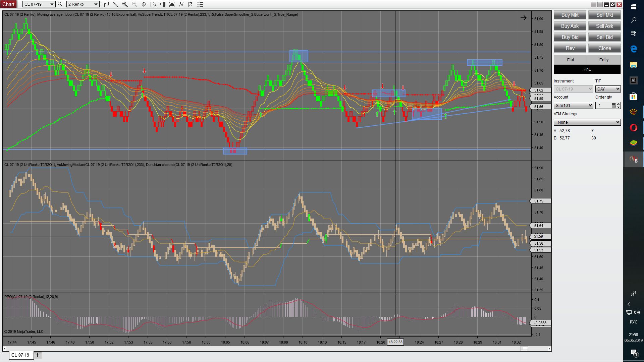
Task: Open the strategies icon
Action: pyautogui.click(x=181, y=4)
